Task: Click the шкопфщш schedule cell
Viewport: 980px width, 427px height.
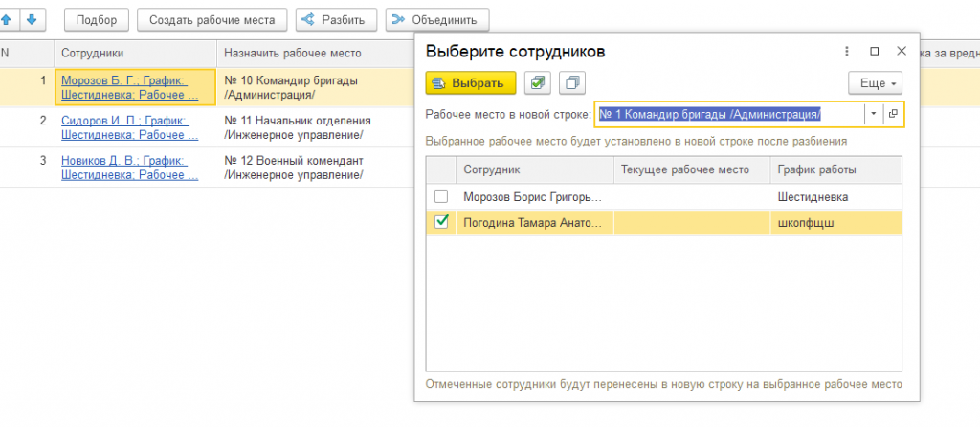Action: pyautogui.click(x=835, y=222)
